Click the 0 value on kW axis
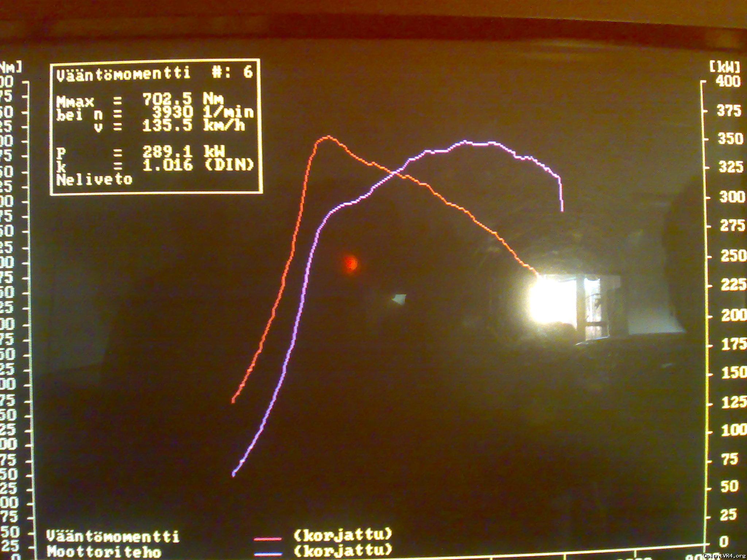This screenshot has height=560, width=747. tap(724, 542)
